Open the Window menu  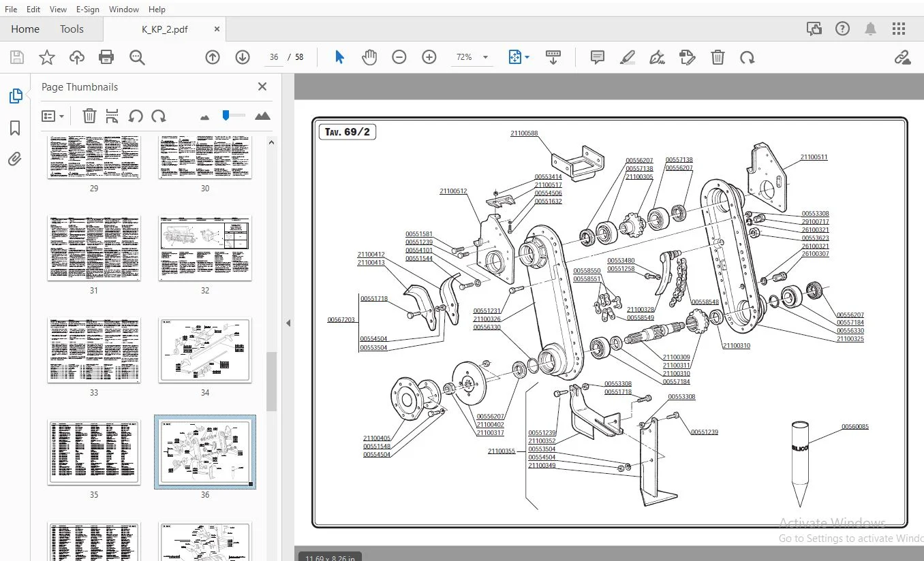tap(124, 10)
